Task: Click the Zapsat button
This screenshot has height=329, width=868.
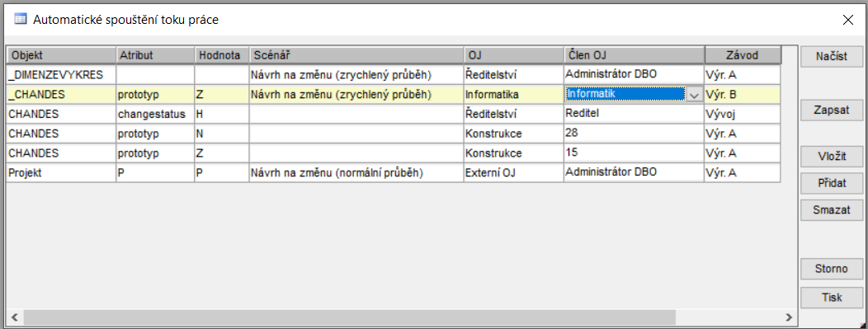Action: click(x=832, y=110)
